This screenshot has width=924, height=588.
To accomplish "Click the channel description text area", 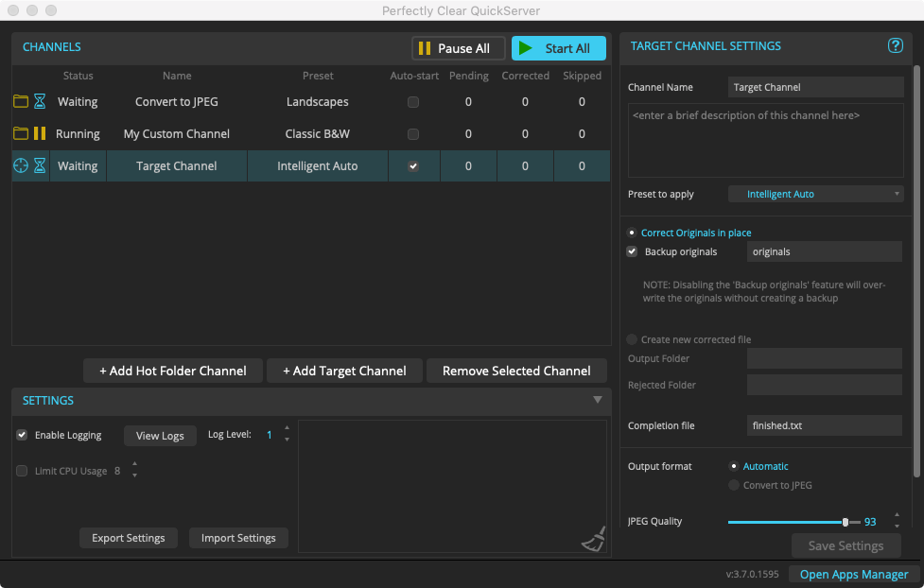I will (765, 140).
